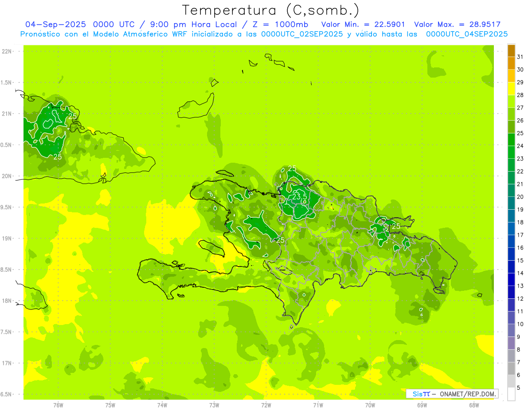Click the "7.5N" latitude label
The width and height of the screenshot is (532, 411).
point(7,332)
